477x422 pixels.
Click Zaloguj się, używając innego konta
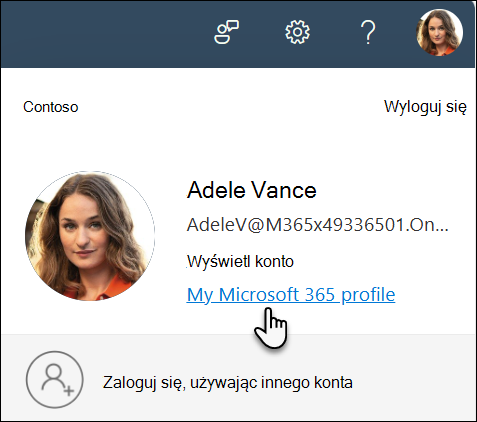click(x=228, y=382)
